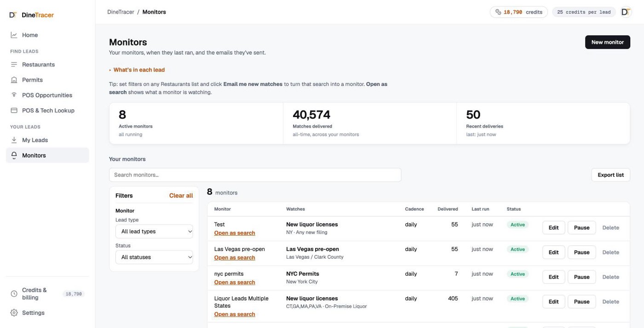
Task: Click the 40,574 matches delivered figure
Action: click(x=311, y=114)
